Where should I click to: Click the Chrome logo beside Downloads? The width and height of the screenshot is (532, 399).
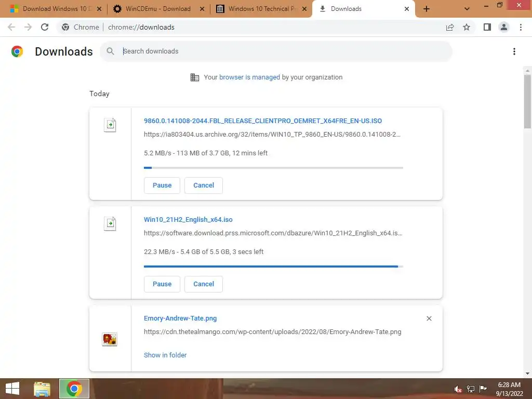pyautogui.click(x=17, y=51)
